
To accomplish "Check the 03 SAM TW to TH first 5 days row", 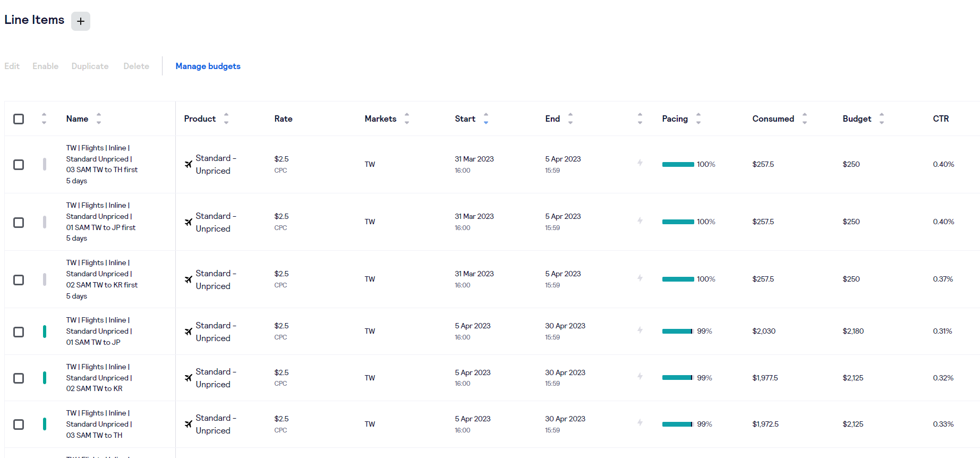I will point(19,165).
